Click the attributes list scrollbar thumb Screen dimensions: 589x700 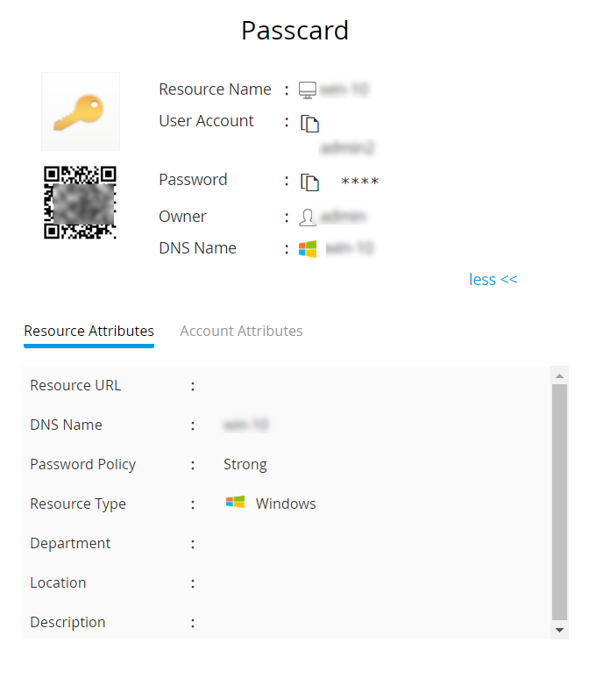coord(559,500)
